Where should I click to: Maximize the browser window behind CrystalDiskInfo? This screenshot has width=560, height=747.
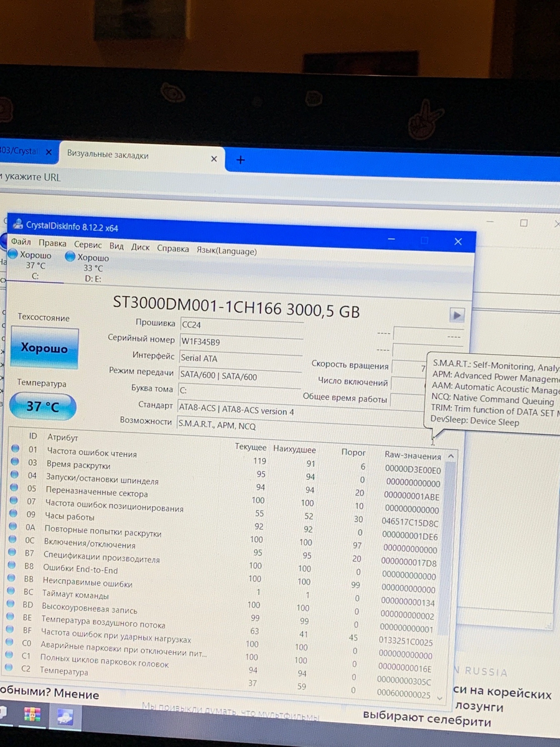(524, 223)
